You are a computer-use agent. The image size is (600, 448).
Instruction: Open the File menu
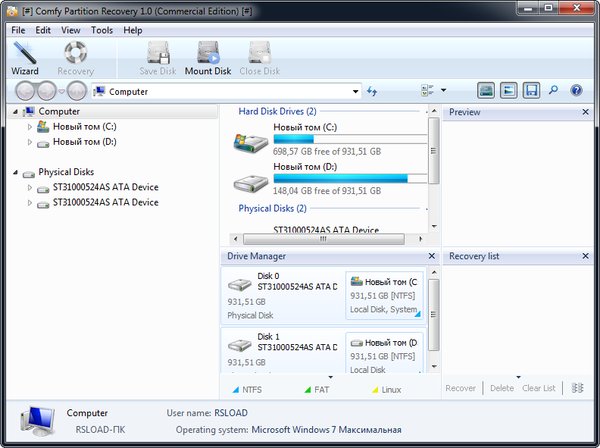tap(18, 30)
